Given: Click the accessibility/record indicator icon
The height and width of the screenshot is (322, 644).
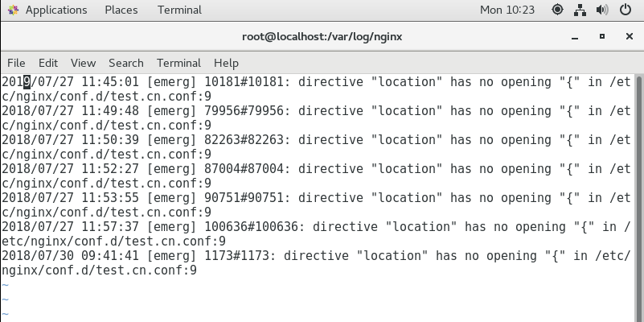Looking at the screenshot, I should click(557, 10).
